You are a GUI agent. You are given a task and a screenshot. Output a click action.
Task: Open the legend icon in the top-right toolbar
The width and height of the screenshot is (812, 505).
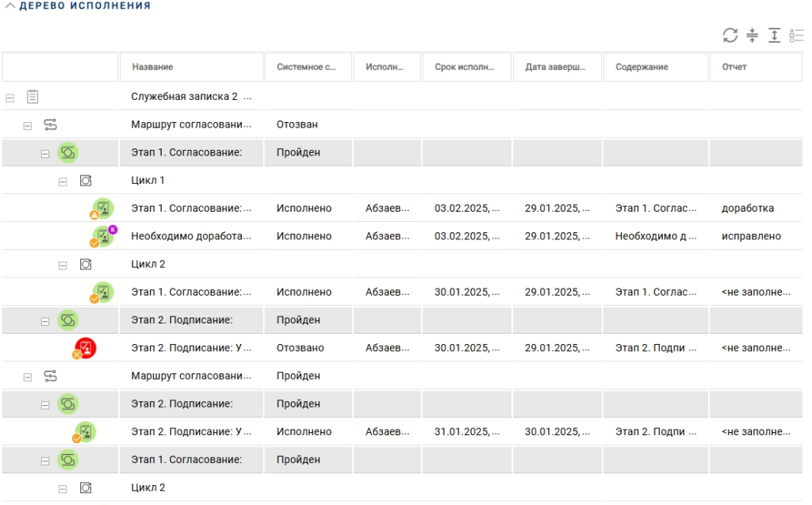pyautogui.click(x=796, y=36)
